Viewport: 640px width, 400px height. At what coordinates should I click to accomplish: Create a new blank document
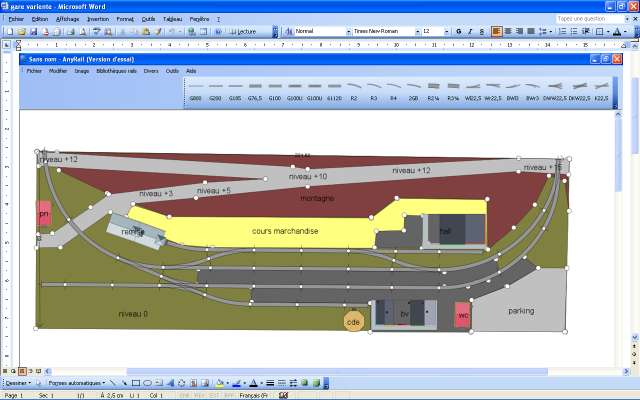[10, 31]
